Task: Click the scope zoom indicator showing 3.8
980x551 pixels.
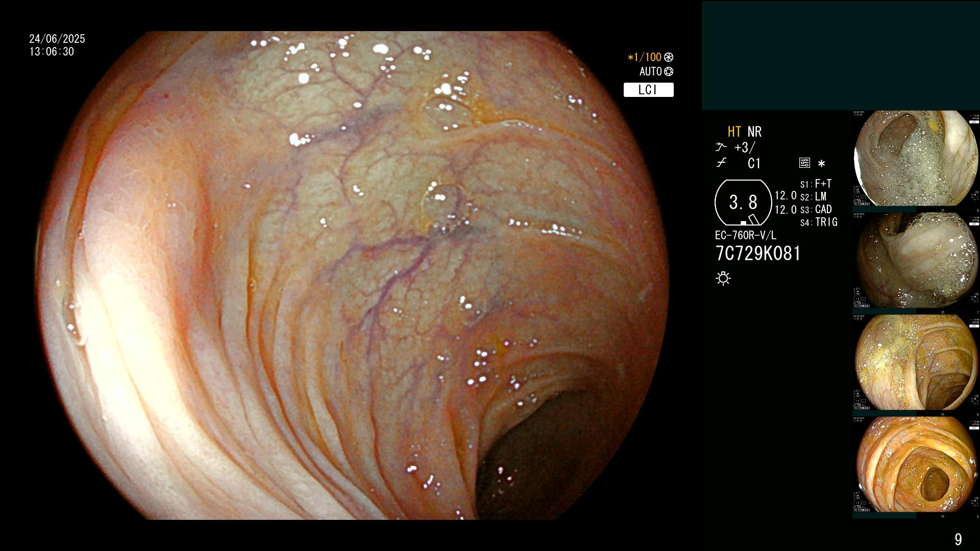Action: coord(743,203)
